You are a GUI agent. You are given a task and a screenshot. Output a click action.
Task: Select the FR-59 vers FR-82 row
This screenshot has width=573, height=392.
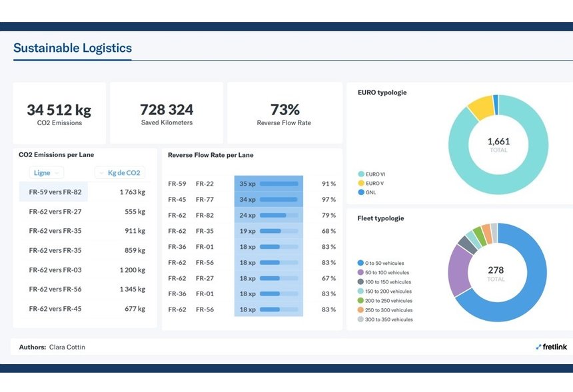coord(85,192)
